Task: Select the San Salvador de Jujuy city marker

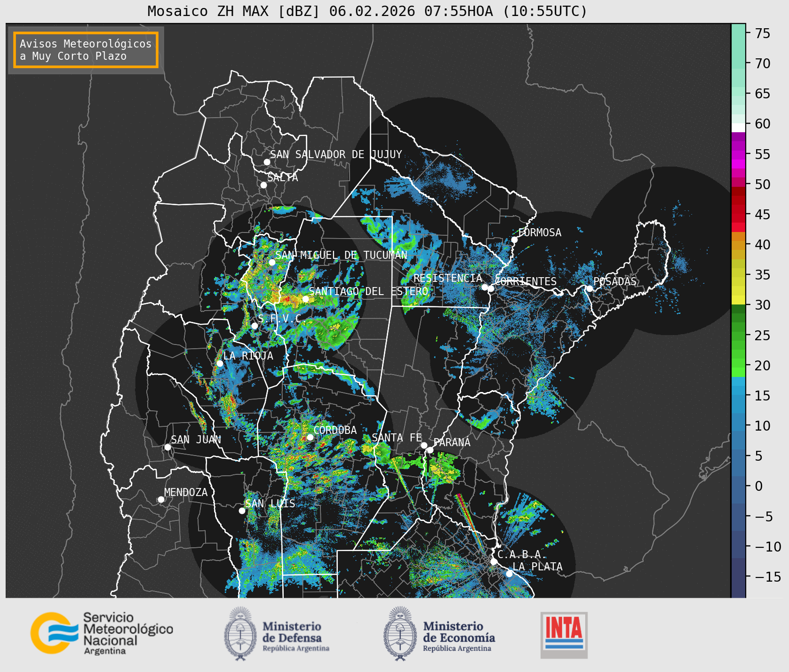Action: click(x=267, y=162)
